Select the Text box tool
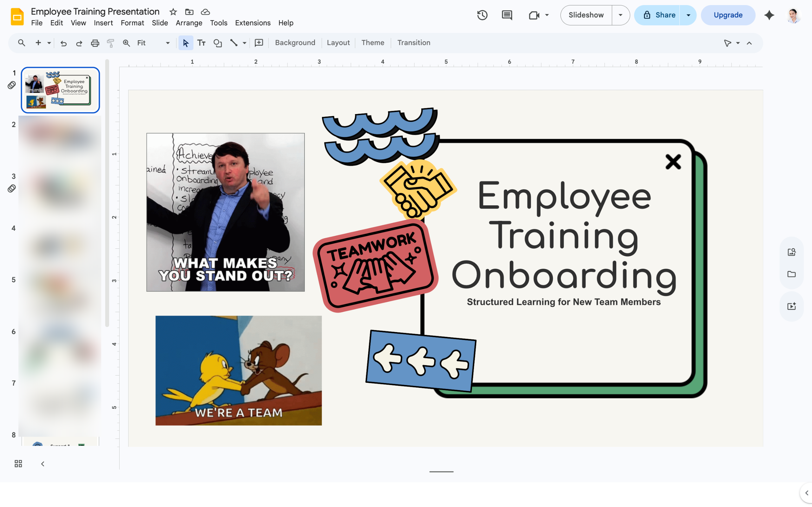The height and width of the screenshot is (507, 812). (x=201, y=43)
